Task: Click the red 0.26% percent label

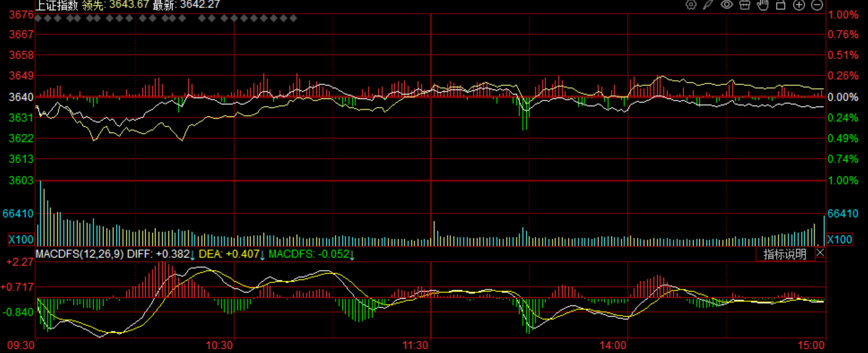Action: [843, 76]
